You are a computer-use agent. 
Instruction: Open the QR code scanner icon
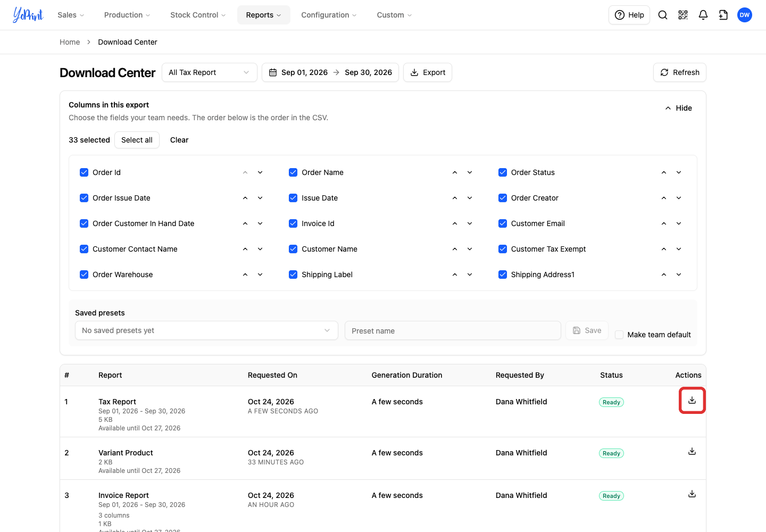[683, 15]
